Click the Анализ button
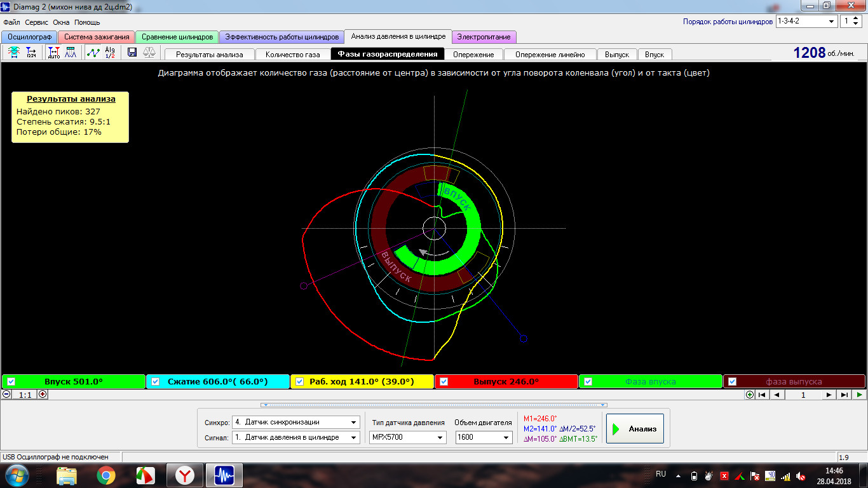This screenshot has width=868, height=488. click(635, 429)
